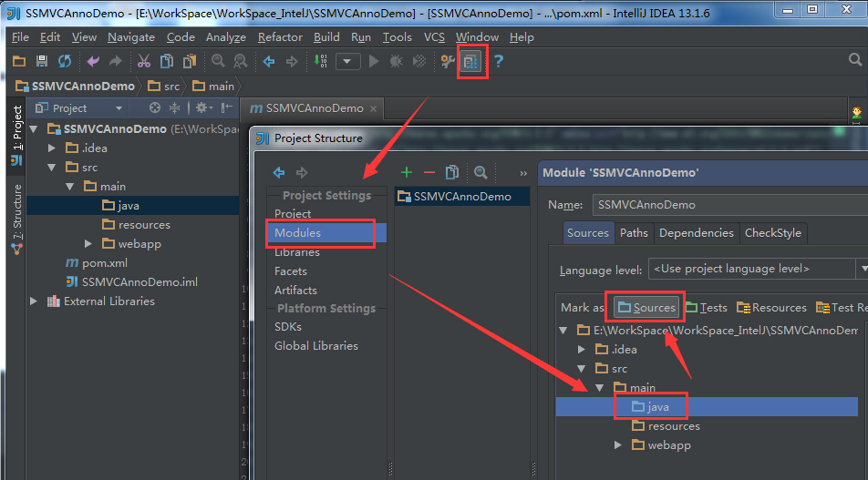Click the Find magnifier icon
868x480 pixels.
[x=218, y=61]
